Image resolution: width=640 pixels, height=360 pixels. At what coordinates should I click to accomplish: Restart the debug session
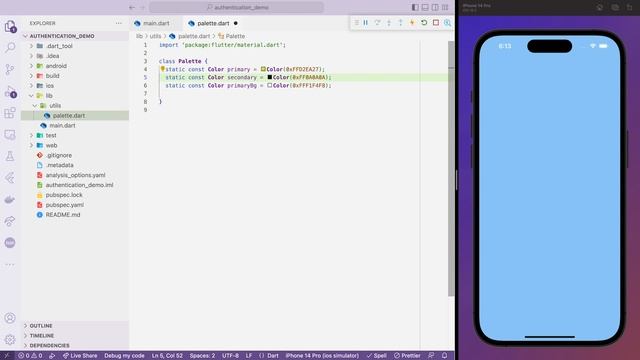coord(424,23)
